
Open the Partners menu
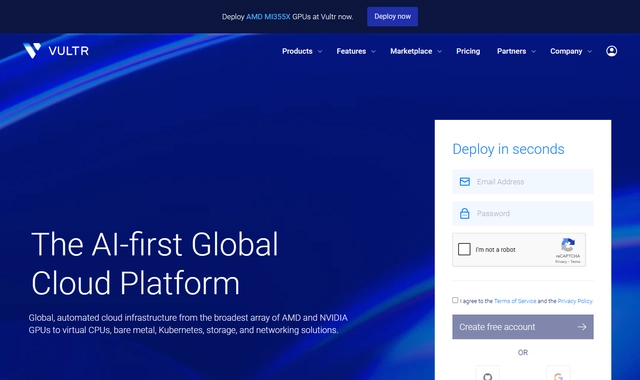coord(511,51)
